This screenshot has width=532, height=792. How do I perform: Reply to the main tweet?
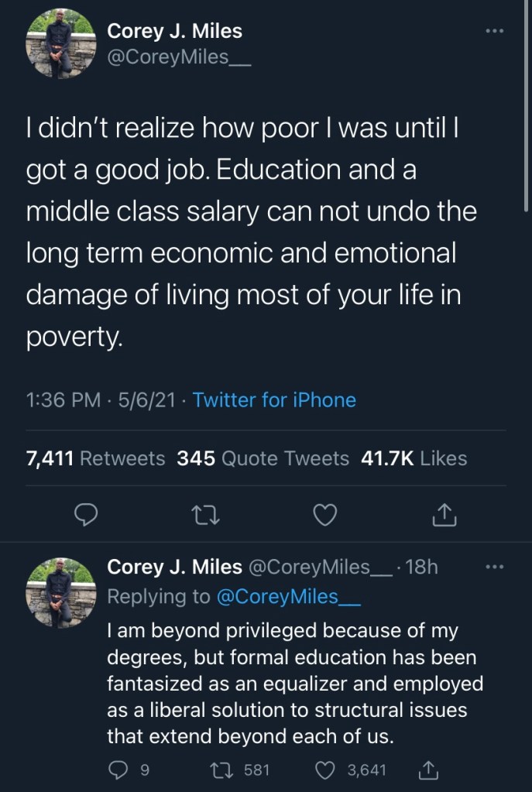coord(89,513)
